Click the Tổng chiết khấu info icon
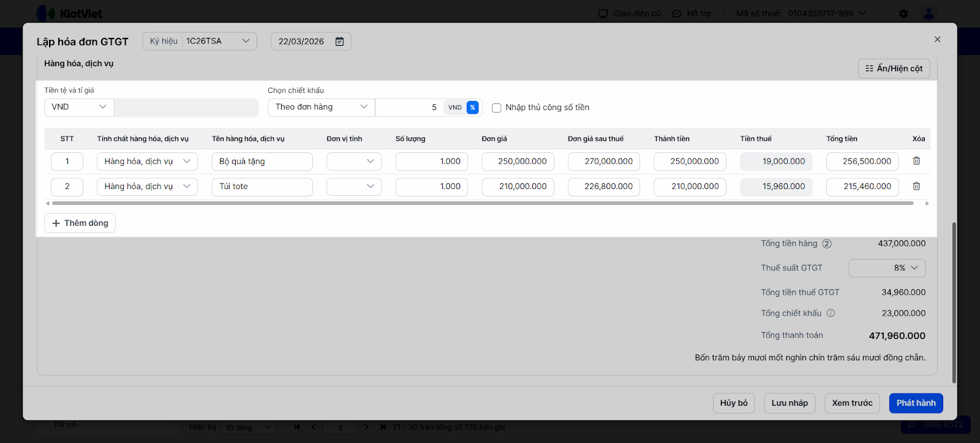This screenshot has height=443, width=980. point(831,313)
